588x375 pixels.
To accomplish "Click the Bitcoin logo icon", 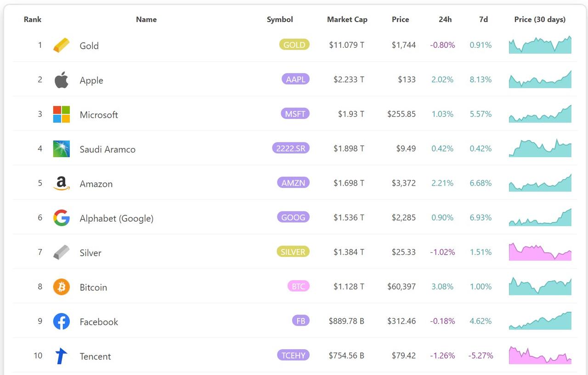I will (61, 287).
